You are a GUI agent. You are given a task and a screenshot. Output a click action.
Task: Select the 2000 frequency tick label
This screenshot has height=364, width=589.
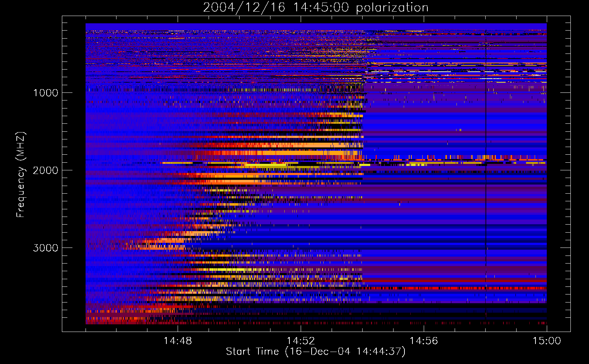click(x=46, y=170)
